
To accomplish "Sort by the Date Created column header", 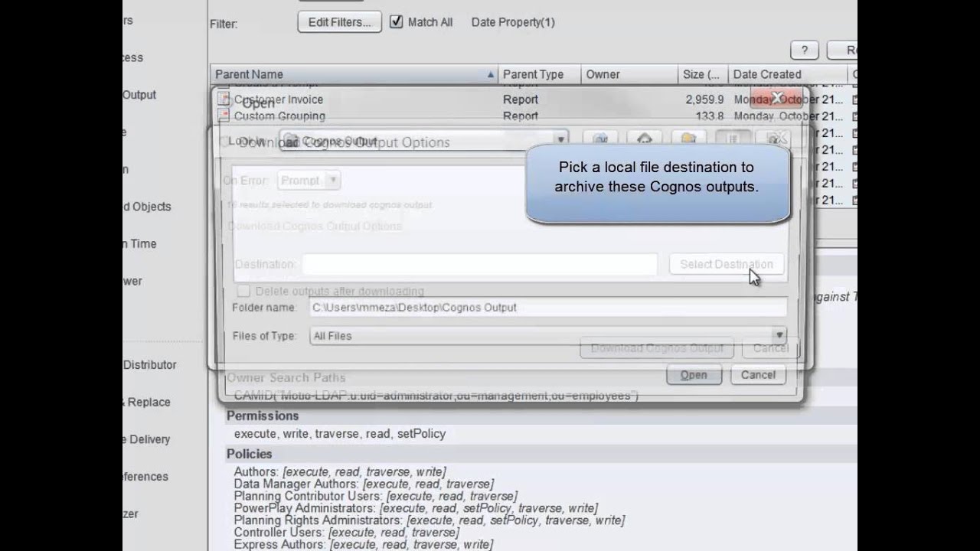I will tap(788, 74).
